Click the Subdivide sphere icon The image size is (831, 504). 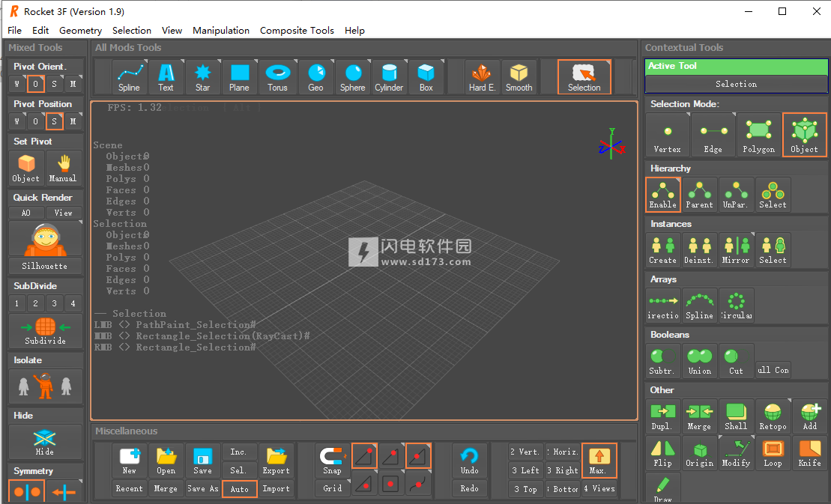pyautogui.click(x=45, y=331)
